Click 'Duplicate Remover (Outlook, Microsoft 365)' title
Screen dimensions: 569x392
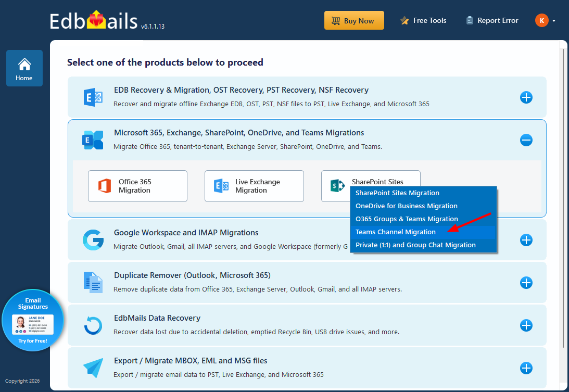point(192,275)
